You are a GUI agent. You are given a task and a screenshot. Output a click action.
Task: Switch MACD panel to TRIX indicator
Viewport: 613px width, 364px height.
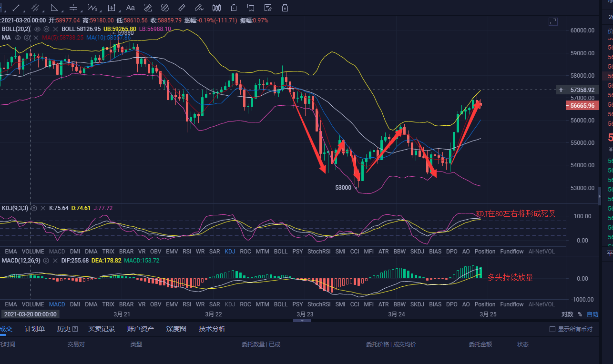coord(108,304)
